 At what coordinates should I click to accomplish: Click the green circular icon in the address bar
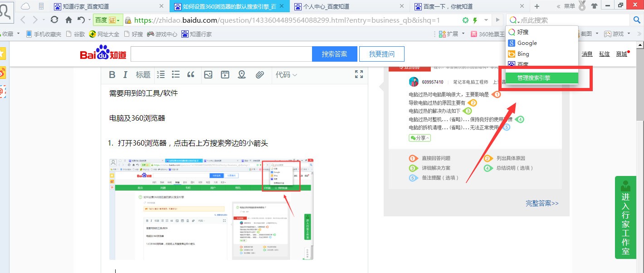click(465, 20)
